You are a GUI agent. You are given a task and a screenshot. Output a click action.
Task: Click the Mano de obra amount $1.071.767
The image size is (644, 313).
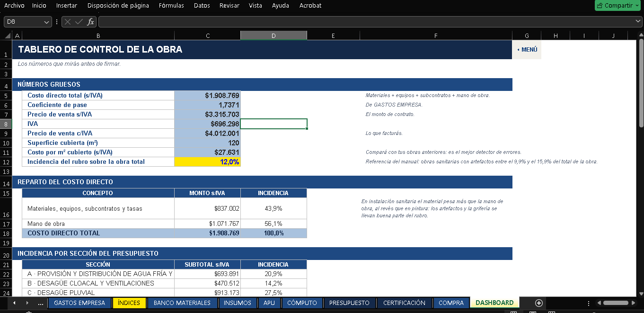(207, 224)
